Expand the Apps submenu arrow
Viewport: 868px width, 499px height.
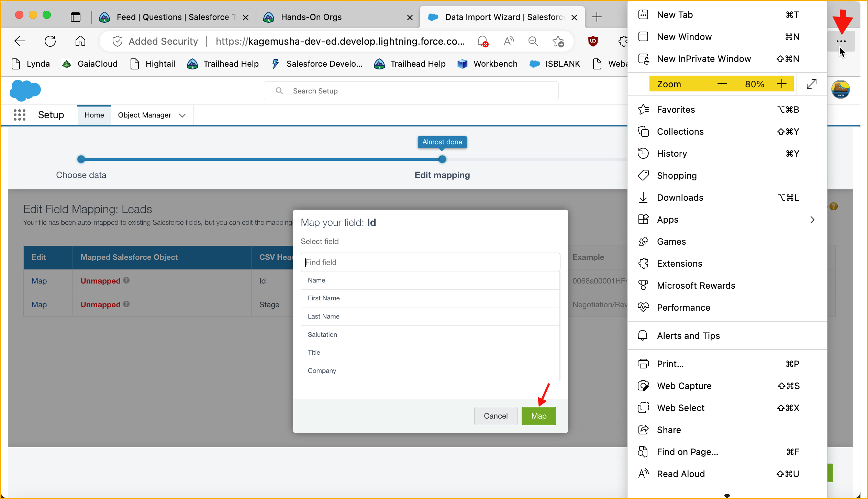[x=812, y=220]
